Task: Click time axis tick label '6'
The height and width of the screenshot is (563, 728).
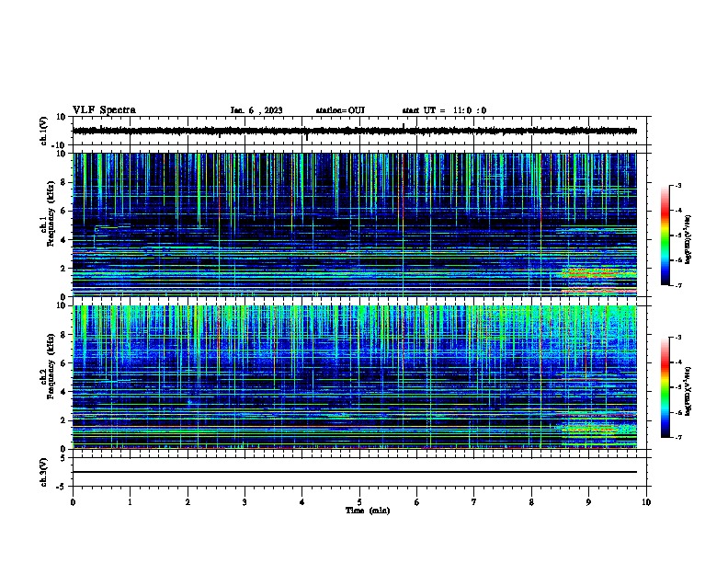Action: (417, 502)
